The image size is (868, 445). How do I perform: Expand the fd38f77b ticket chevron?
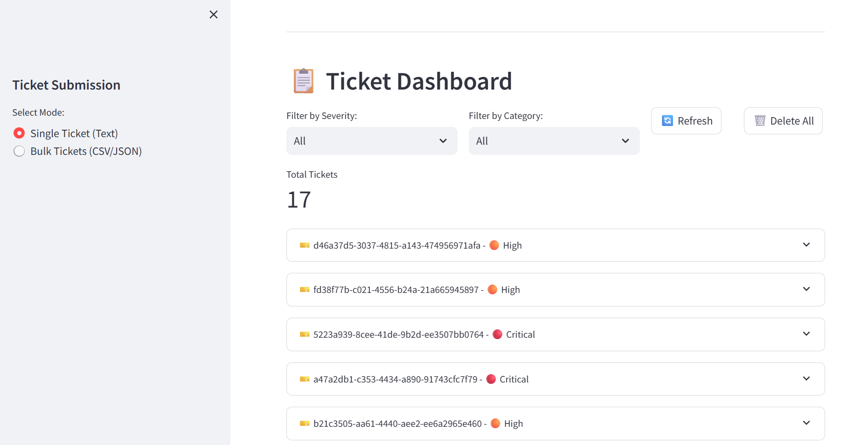point(806,289)
